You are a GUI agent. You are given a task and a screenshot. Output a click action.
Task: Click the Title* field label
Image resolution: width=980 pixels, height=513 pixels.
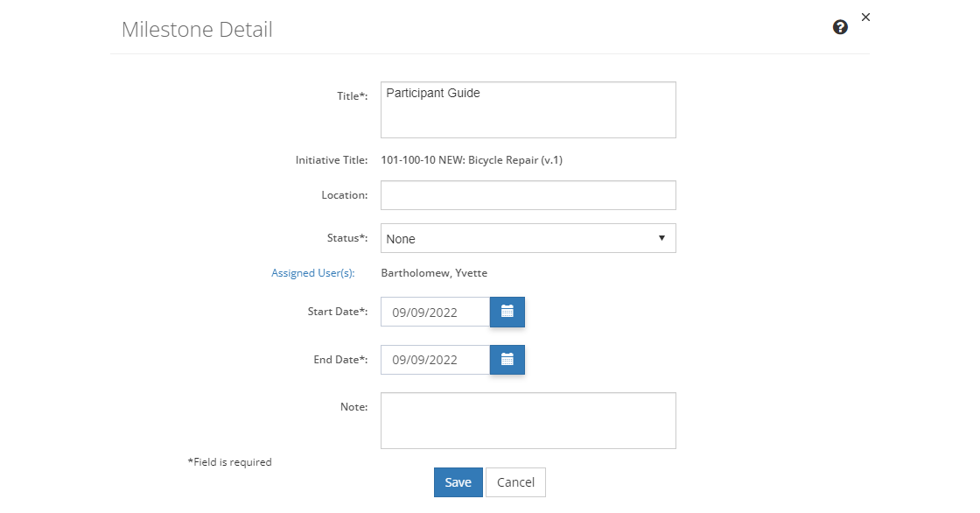click(x=353, y=95)
